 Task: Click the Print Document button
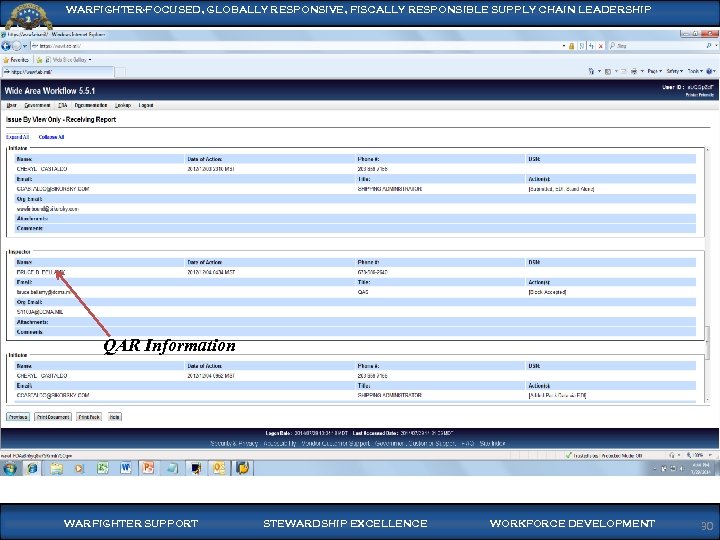click(53, 417)
